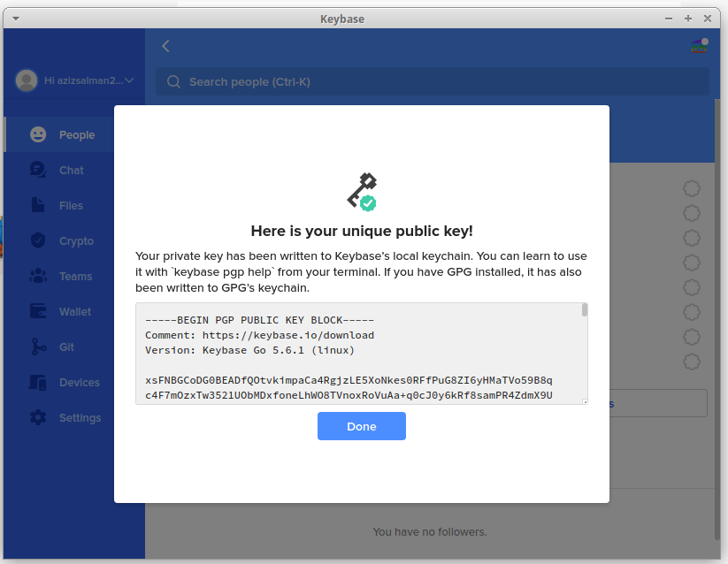Switch to the Wallet tab label
This screenshot has height=564, width=728.
75,311
